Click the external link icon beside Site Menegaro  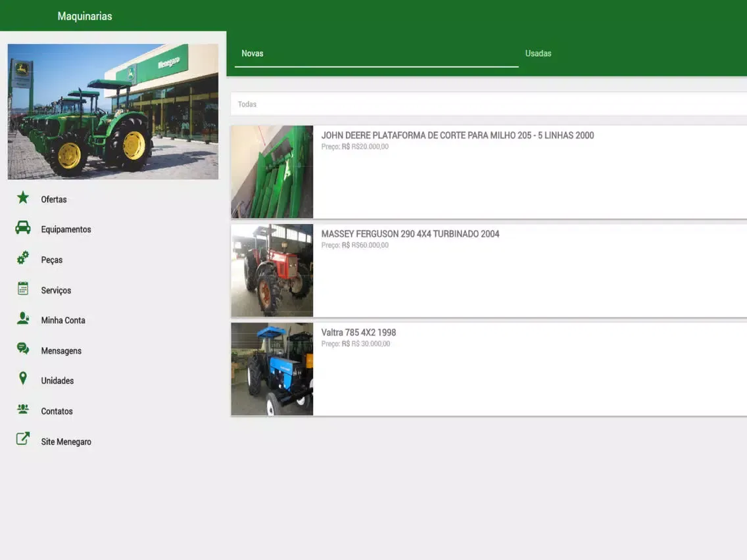23,438
